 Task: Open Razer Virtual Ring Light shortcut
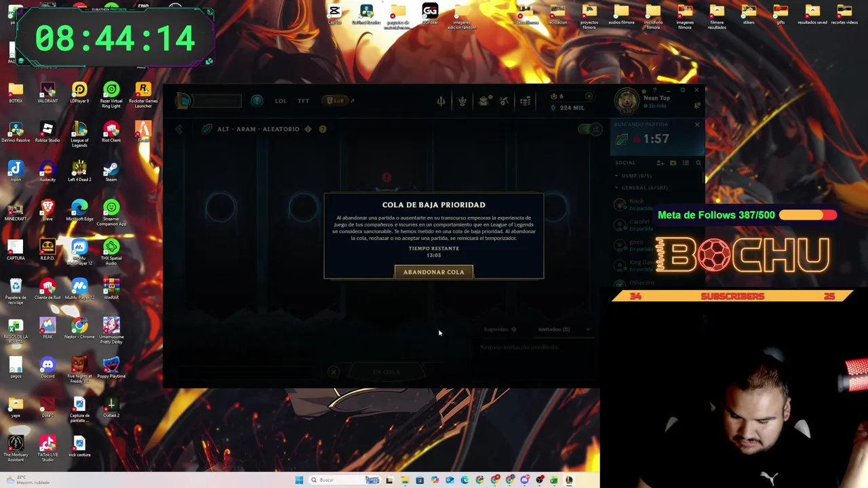click(111, 96)
